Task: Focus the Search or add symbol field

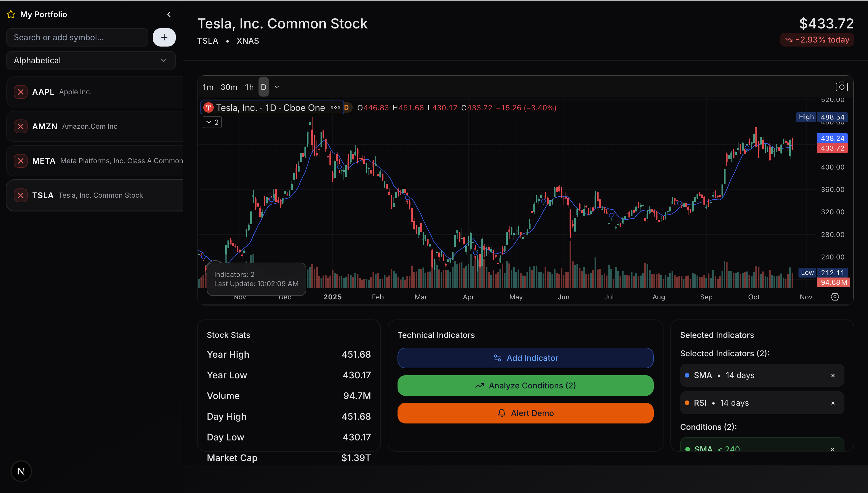Action: (x=77, y=37)
